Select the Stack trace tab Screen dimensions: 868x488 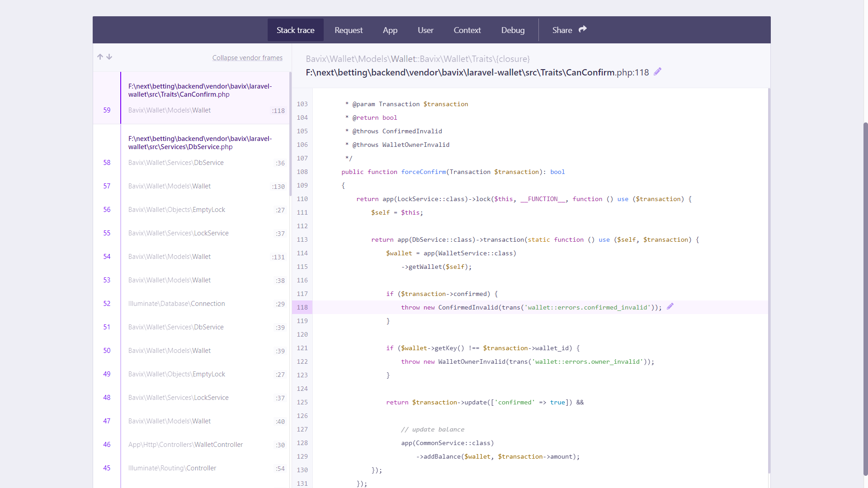pos(295,30)
